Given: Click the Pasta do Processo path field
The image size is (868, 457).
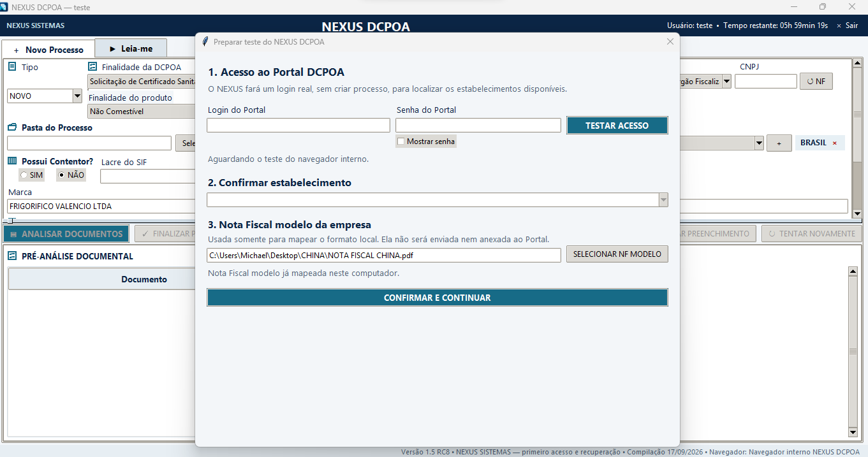Looking at the screenshot, I should pyautogui.click(x=89, y=143).
